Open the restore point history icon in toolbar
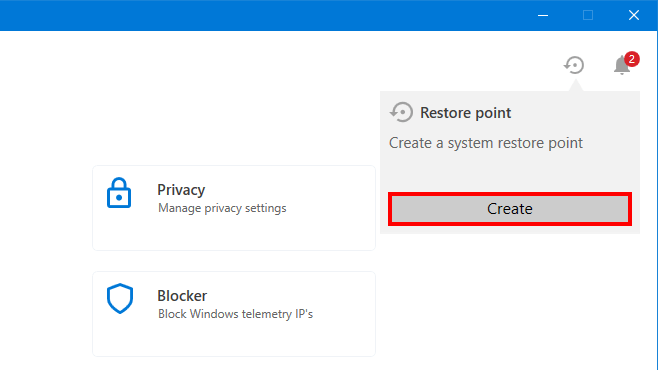The width and height of the screenshot is (658, 370). [574, 65]
